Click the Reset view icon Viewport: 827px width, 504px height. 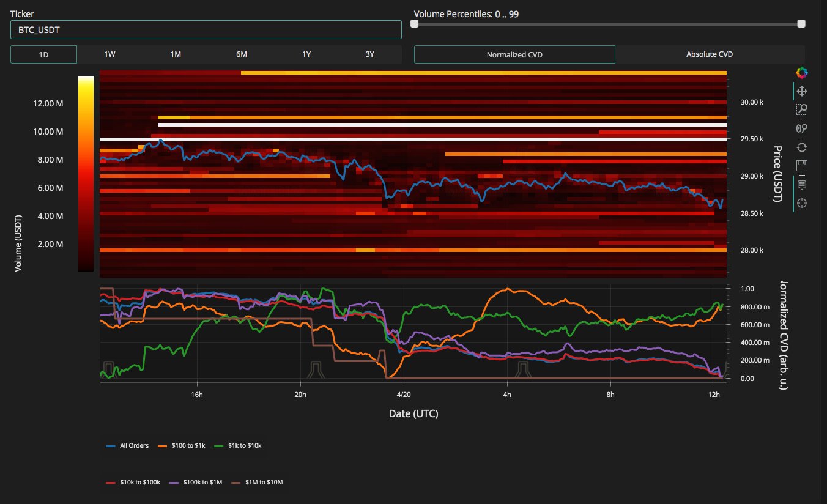coord(801,147)
